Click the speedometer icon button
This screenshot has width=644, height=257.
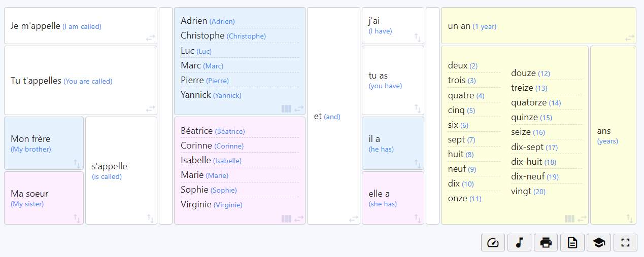coord(493,243)
